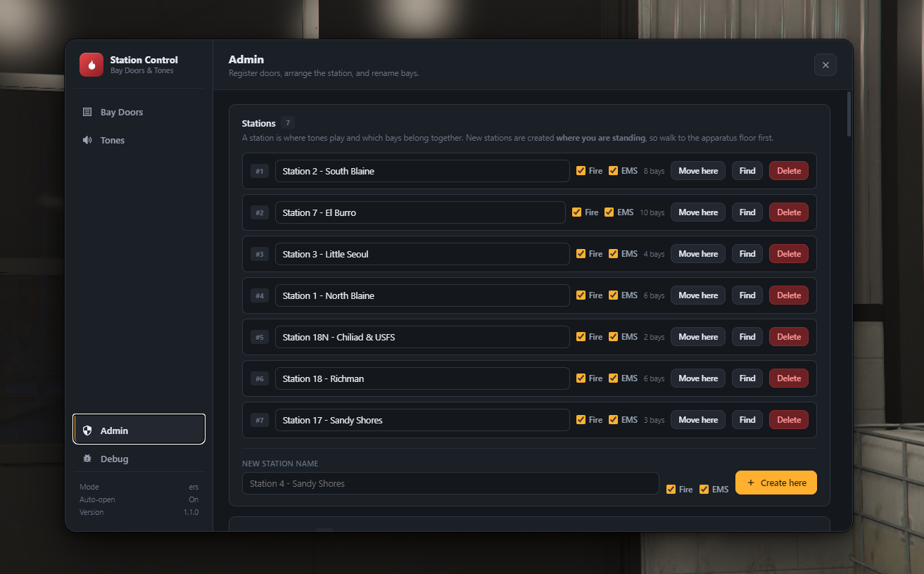Click the Mode ers status entry
This screenshot has height=574, width=924.
(139, 487)
